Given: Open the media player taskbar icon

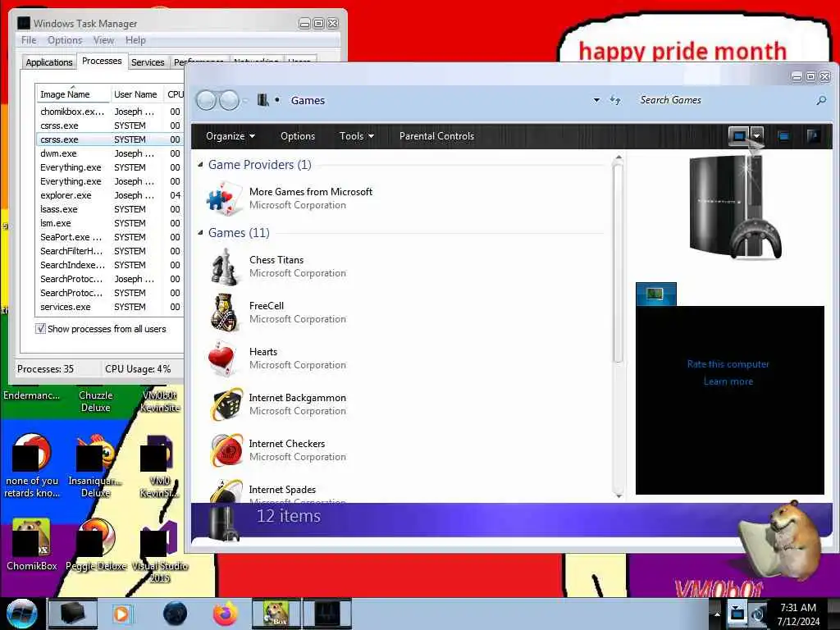Looking at the screenshot, I should pos(121,614).
